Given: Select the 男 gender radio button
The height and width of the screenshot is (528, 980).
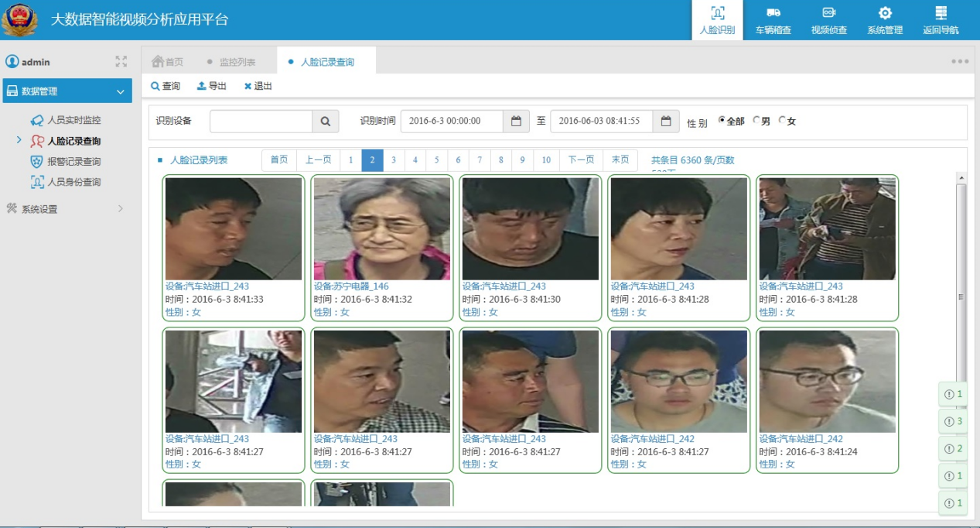Looking at the screenshot, I should tap(756, 120).
